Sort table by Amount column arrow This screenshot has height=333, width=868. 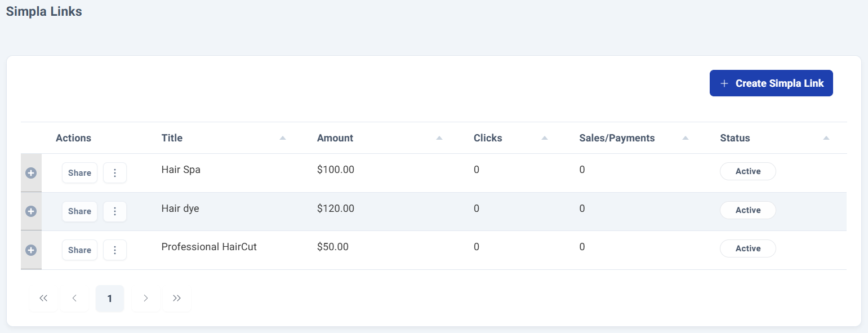click(x=439, y=138)
